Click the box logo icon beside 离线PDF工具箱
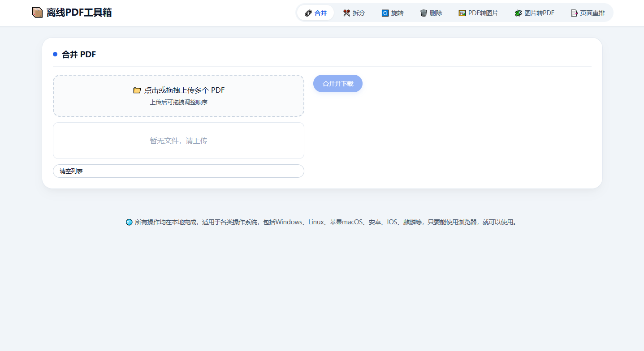Screen dimensions: 644x351 point(37,13)
